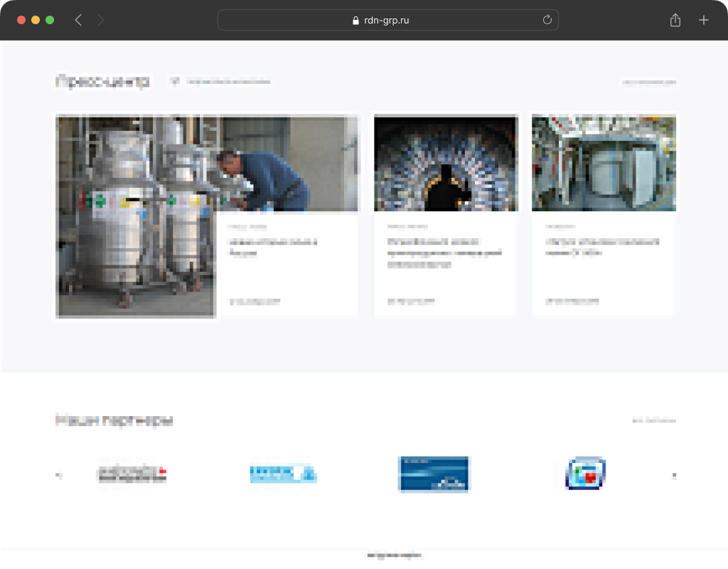This screenshot has height=569, width=728.
Task: Click the headline of the first news card
Action: coord(272,247)
